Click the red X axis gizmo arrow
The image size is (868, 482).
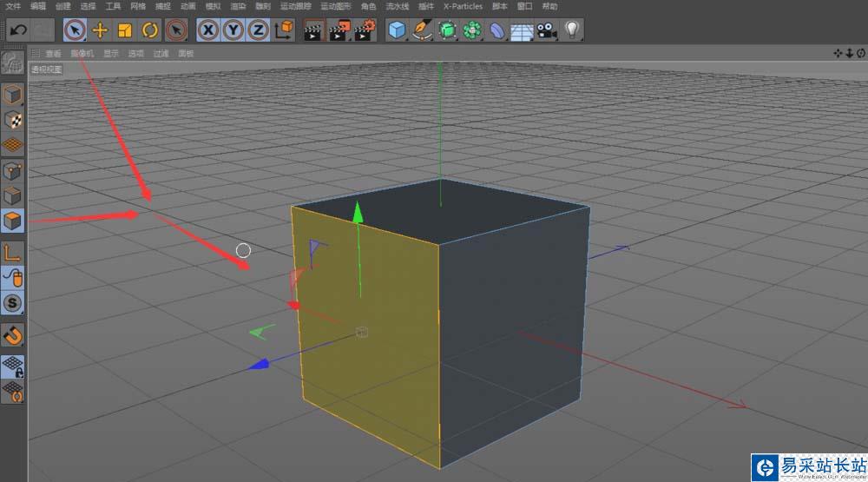(x=293, y=305)
